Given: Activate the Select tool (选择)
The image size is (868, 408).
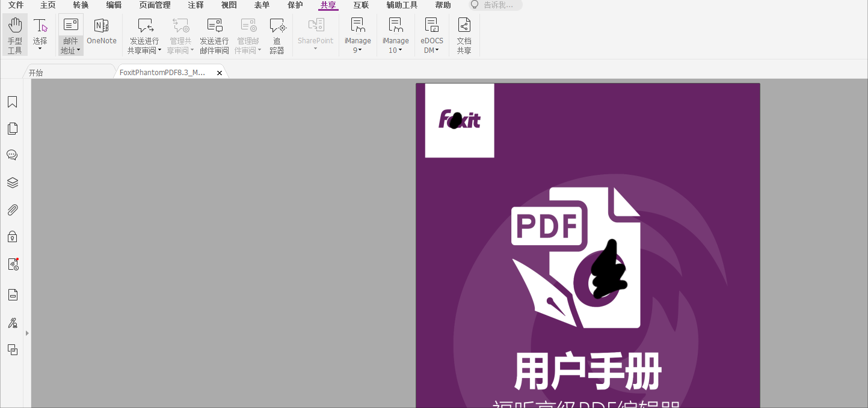Looking at the screenshot, I should 40,34.
